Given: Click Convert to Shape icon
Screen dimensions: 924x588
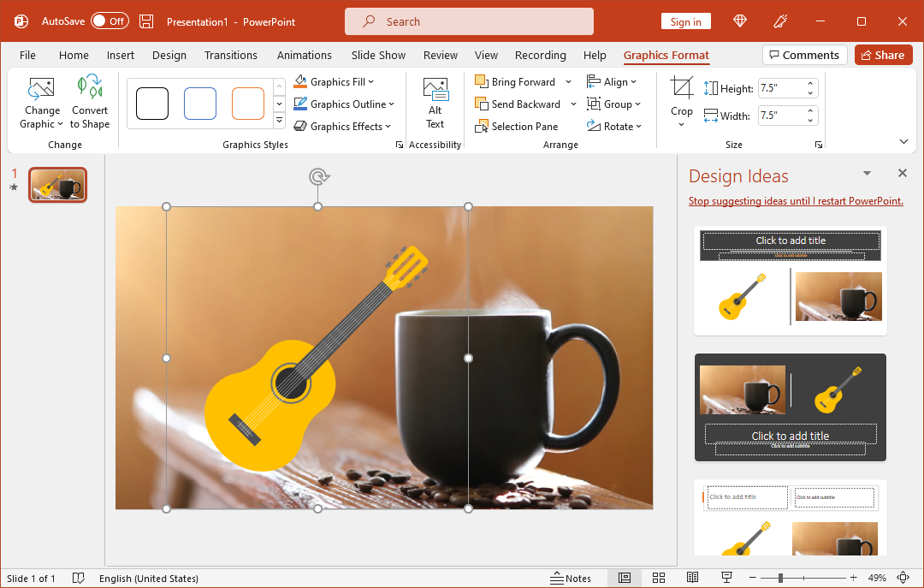Looking at the screenshot, I should (x=90, y=89).
